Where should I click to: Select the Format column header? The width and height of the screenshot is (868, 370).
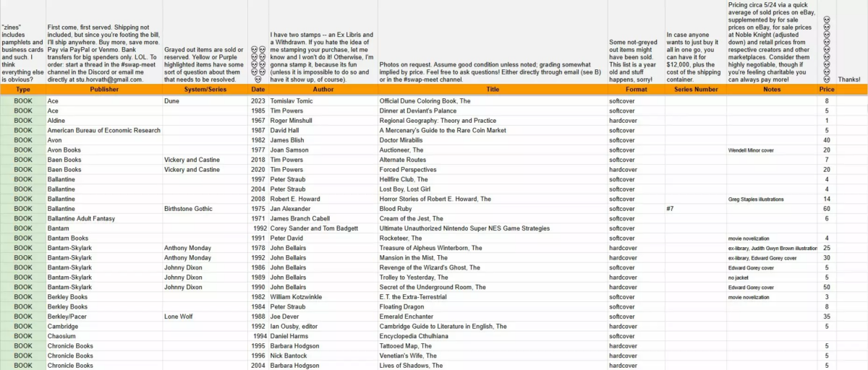[x=636, y=90]
